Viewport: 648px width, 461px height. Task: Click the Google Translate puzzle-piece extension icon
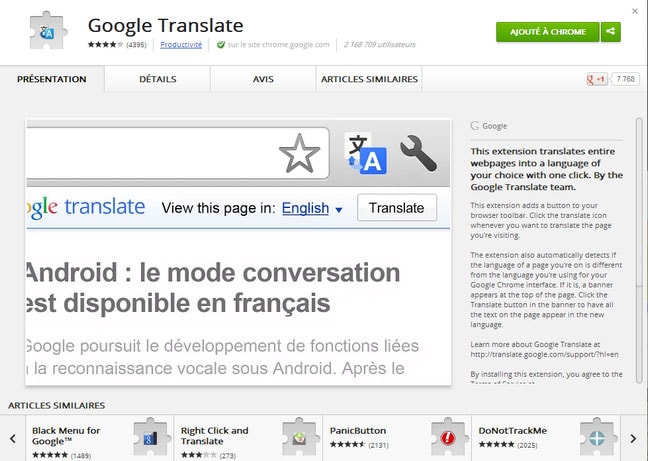pyautogui.click(x=48, y=31)
